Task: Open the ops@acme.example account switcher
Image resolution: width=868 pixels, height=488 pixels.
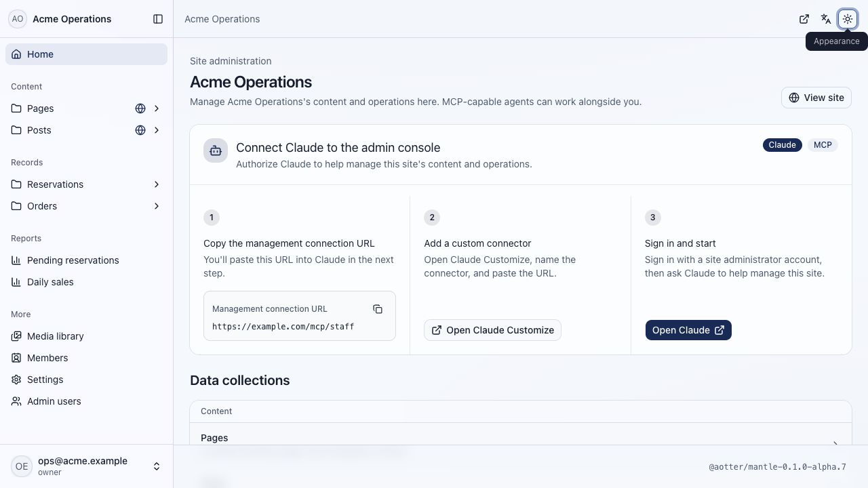Action: pyautogui.click(x=86, y=466)
